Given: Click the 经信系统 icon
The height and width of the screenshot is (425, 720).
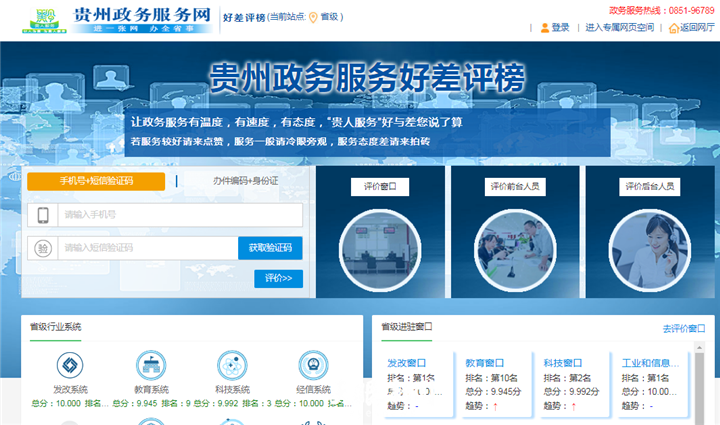Looking at the screenshot, I should point(315,366).
